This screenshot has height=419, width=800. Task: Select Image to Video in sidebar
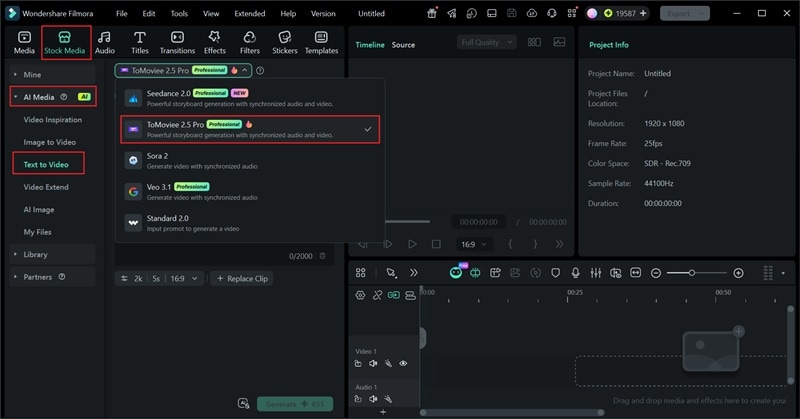49,142
